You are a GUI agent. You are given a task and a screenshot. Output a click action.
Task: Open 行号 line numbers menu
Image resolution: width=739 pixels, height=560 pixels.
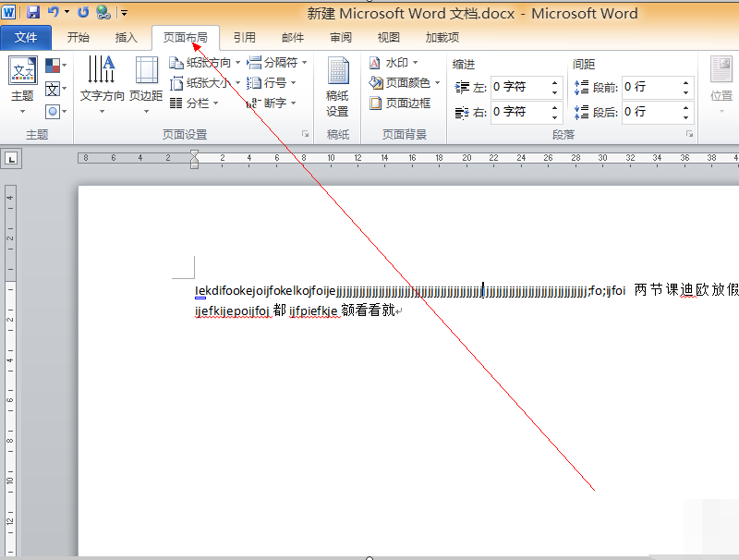coord(272,83)
